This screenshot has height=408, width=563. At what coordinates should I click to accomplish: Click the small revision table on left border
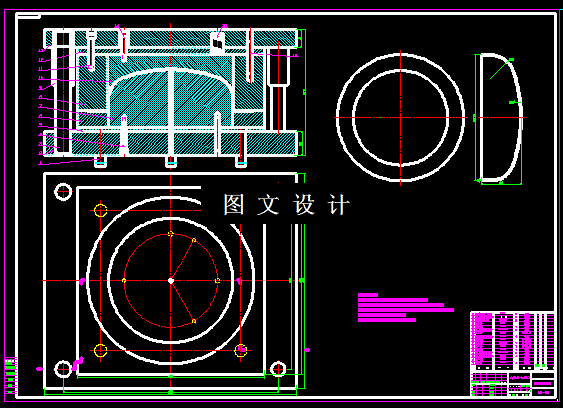click(10, 376)
